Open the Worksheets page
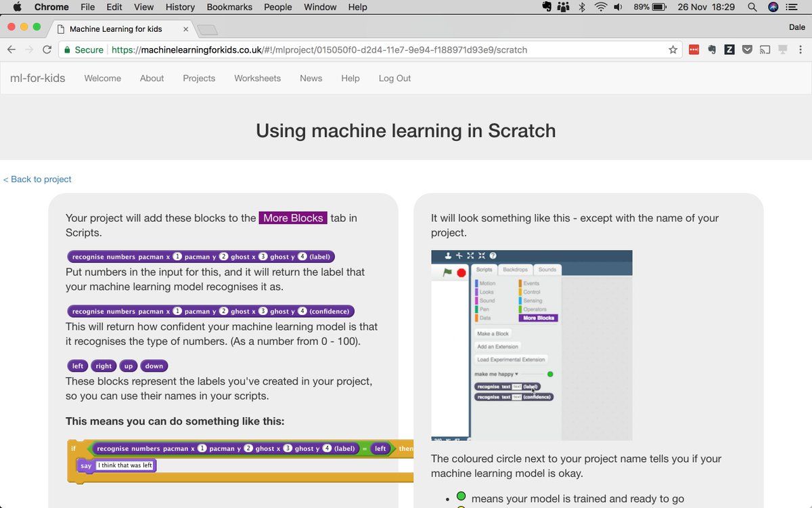 [x=258, y=78]
